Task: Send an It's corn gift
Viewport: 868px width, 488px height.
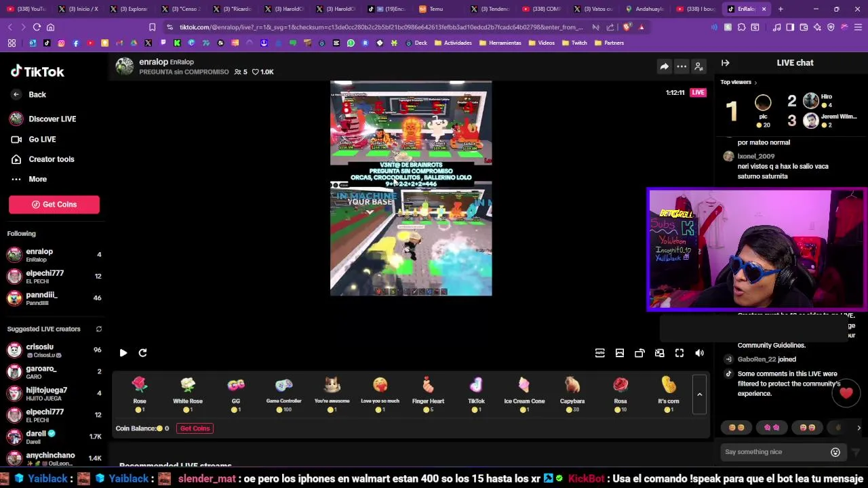Action: pos(669,394)
